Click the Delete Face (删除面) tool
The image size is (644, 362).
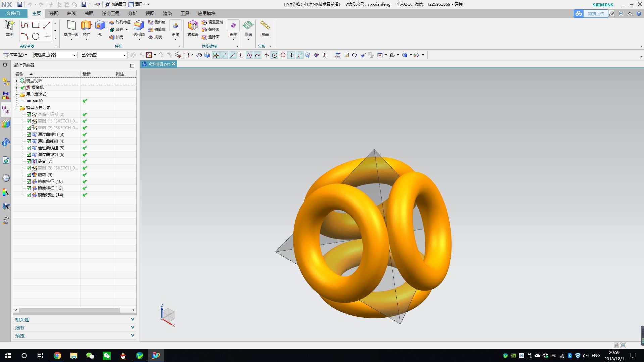pos(210,37)
